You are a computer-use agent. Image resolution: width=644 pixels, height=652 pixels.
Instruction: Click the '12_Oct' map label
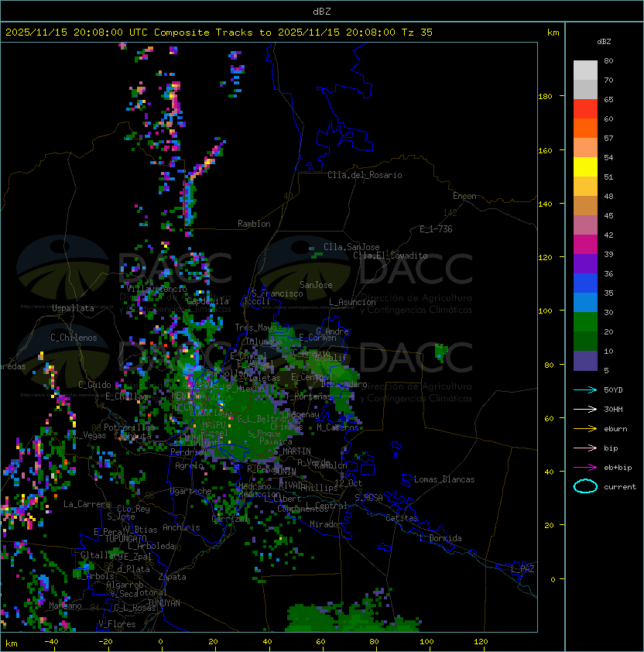348,483
